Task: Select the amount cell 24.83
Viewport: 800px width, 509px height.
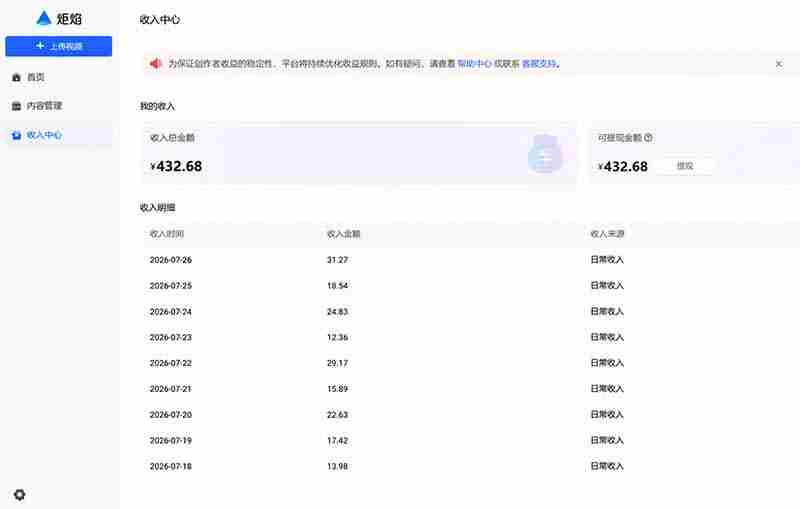Action: point(337,312)
